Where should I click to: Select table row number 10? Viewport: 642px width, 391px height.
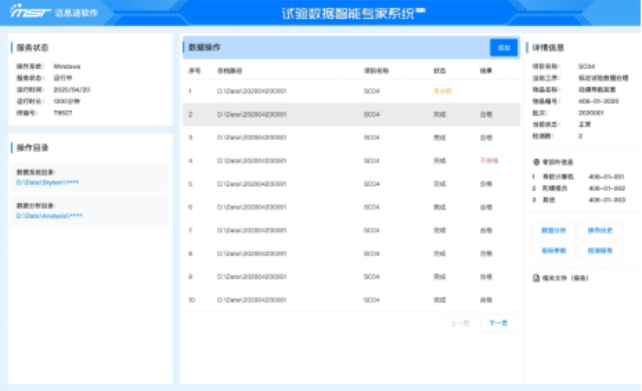click(351, 300)
